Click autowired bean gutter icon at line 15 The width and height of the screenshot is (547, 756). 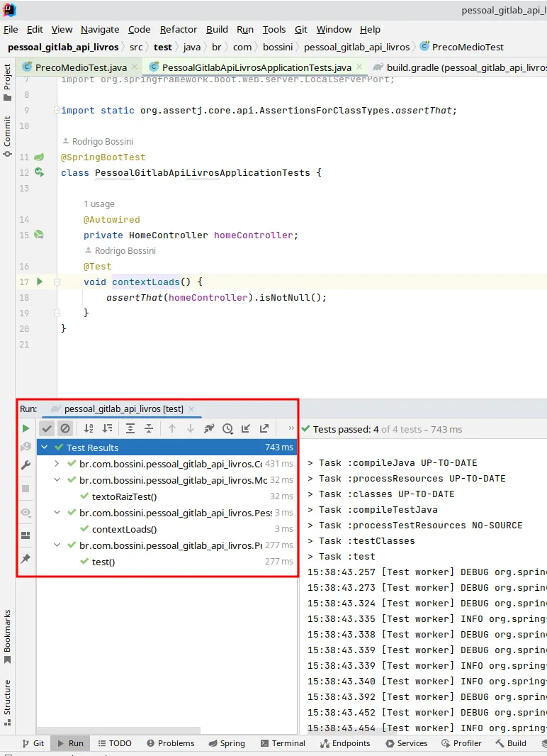tap(39, 235)
